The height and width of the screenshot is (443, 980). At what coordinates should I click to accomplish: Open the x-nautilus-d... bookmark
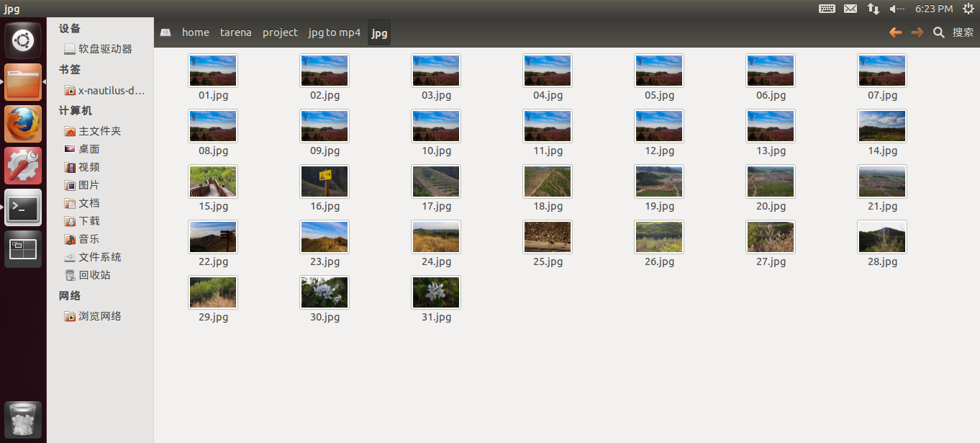tap(105, 91)
